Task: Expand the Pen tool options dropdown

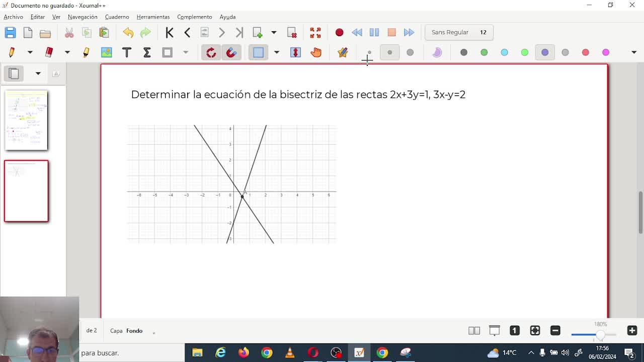Action: coord(30,52)
